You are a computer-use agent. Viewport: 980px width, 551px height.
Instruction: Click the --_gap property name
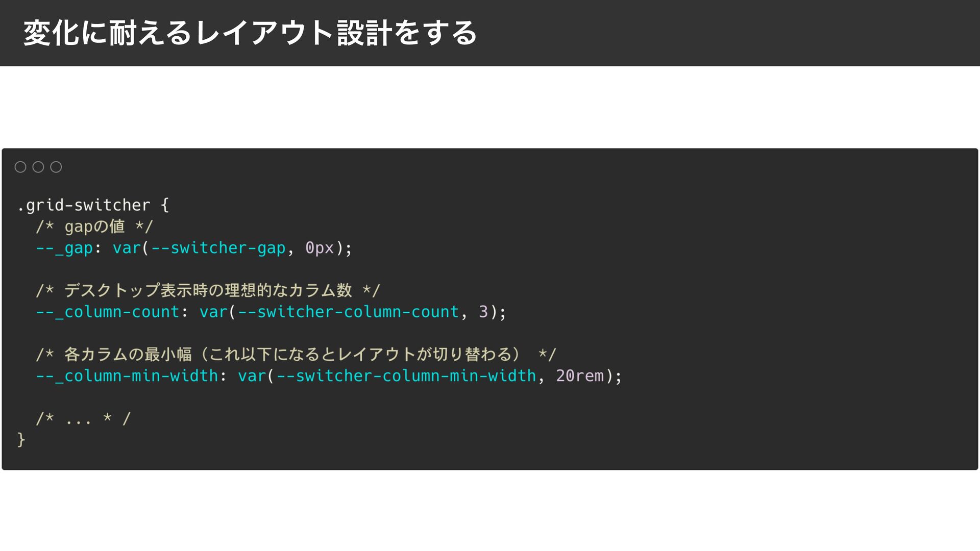pos(64,248)
